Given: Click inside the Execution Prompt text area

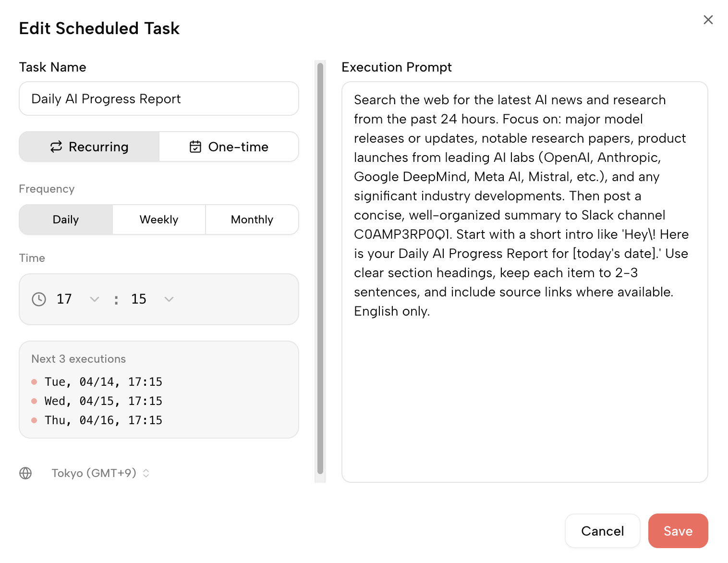Looking at the screenshot, I should (x=524, y=394).
